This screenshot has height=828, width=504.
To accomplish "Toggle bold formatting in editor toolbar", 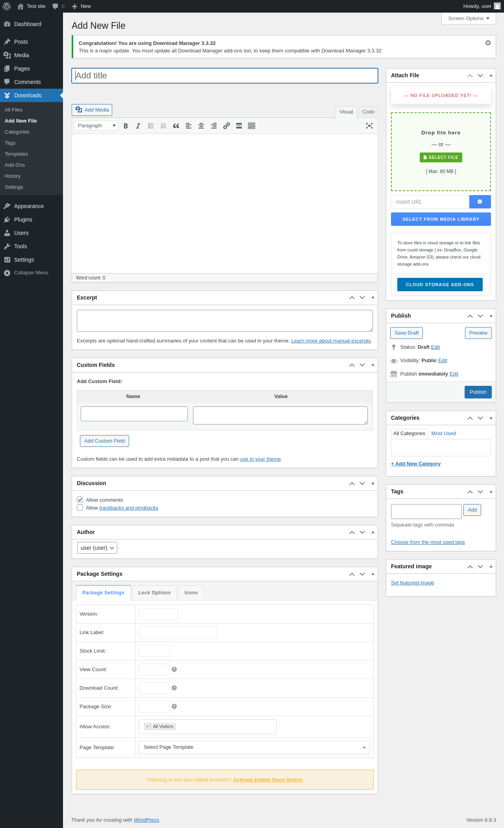I will click(126, 126).
